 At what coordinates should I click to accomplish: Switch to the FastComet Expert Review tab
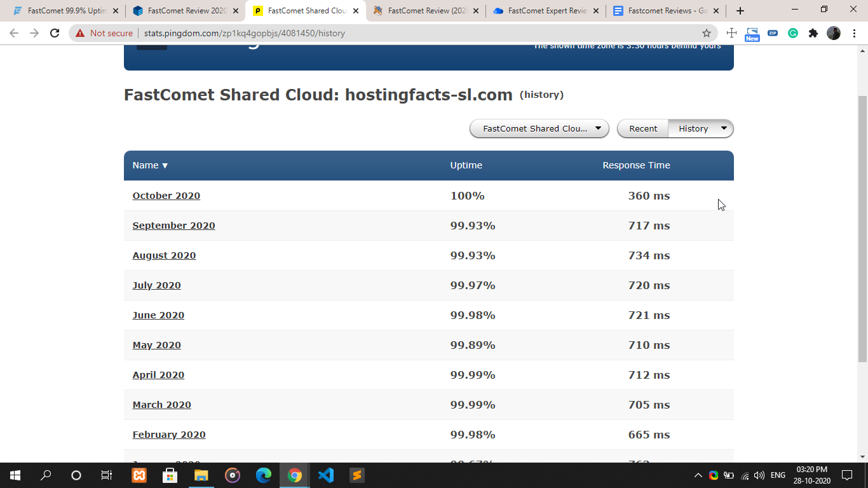[x=545, y=11]
